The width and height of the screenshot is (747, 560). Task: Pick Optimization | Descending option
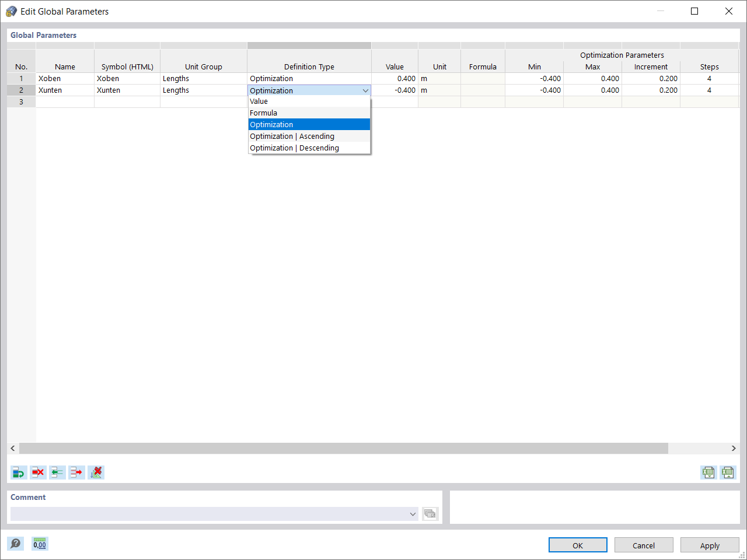(x=309, y=148)
